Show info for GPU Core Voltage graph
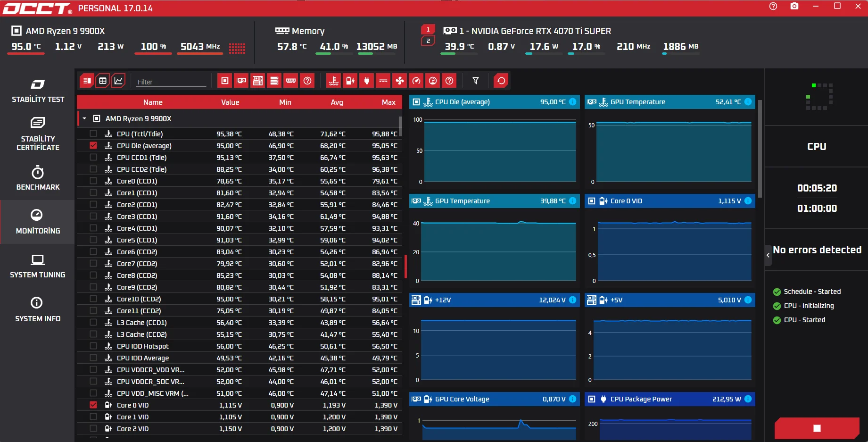 572,399
